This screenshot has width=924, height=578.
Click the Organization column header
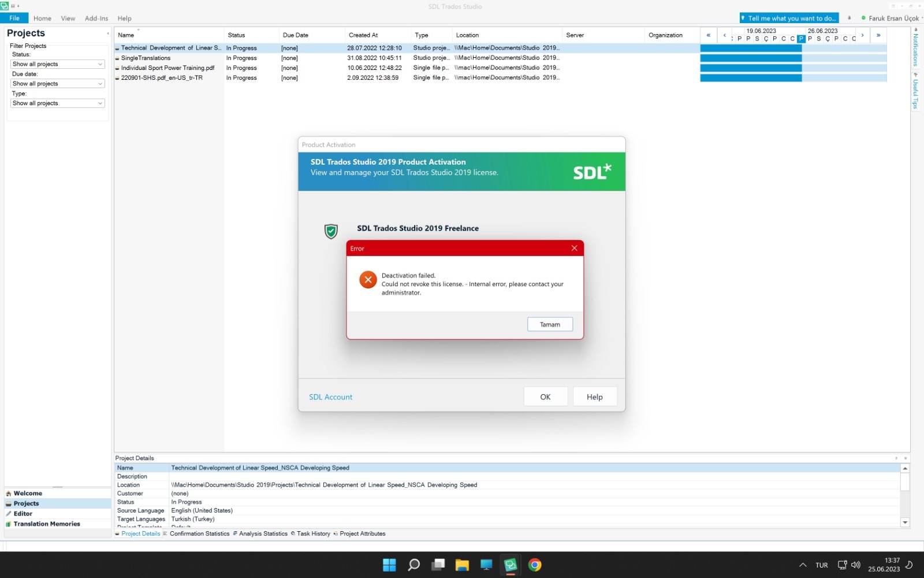672,35
